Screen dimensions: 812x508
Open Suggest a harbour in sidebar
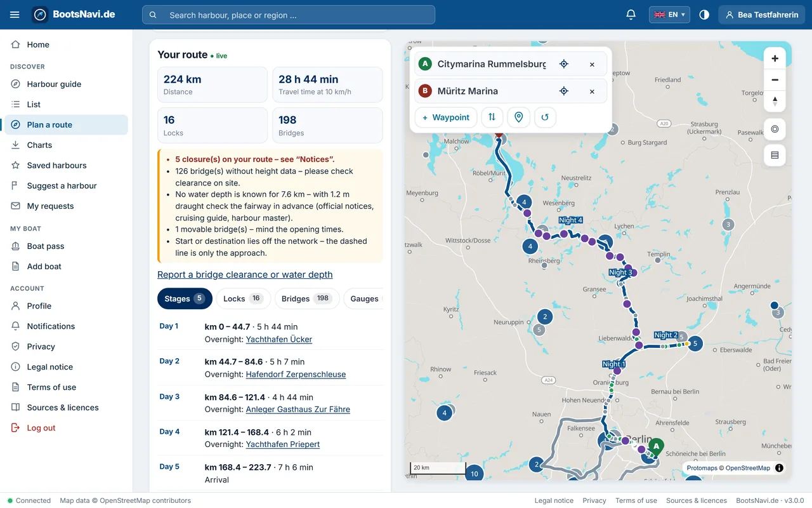(x=66, y=185)
